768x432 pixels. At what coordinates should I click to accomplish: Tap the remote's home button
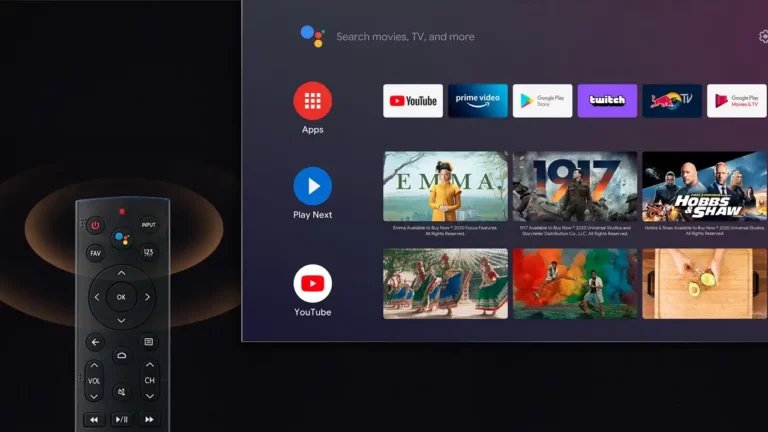(121, 356)
